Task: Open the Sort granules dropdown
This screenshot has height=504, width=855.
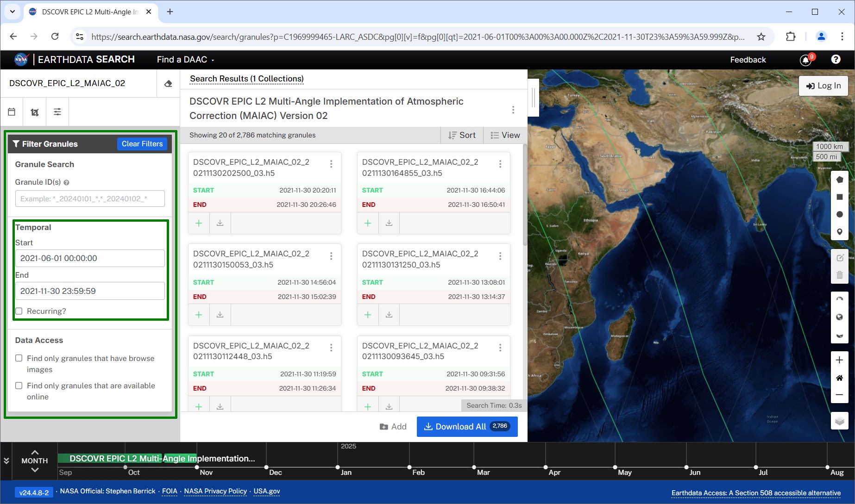Action: point(462,135)
